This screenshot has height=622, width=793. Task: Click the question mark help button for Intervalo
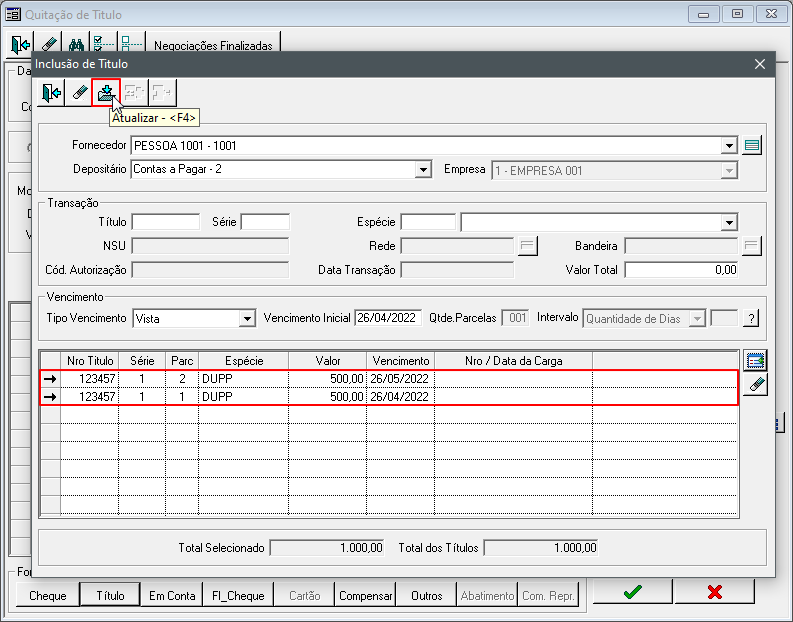[751, 319]
